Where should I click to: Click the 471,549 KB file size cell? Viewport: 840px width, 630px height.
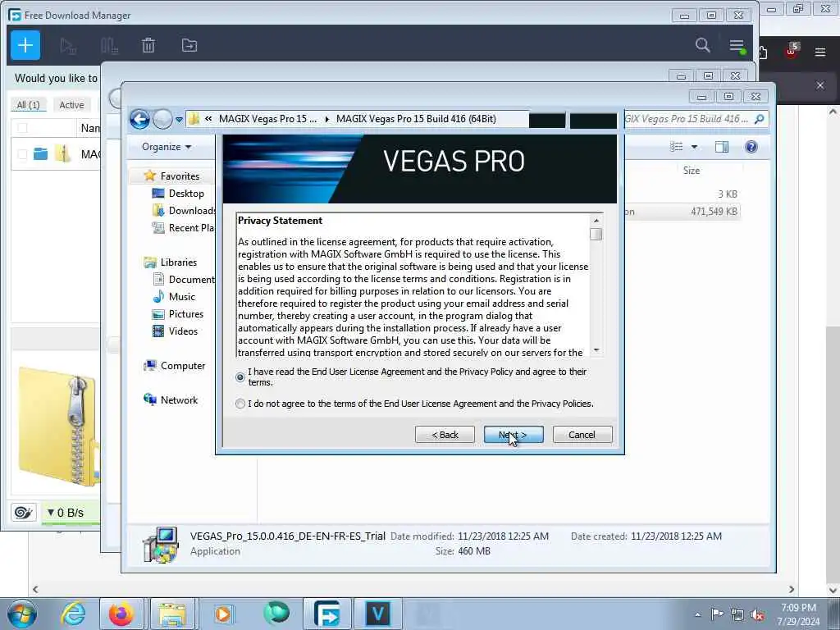tap(714, 212)
